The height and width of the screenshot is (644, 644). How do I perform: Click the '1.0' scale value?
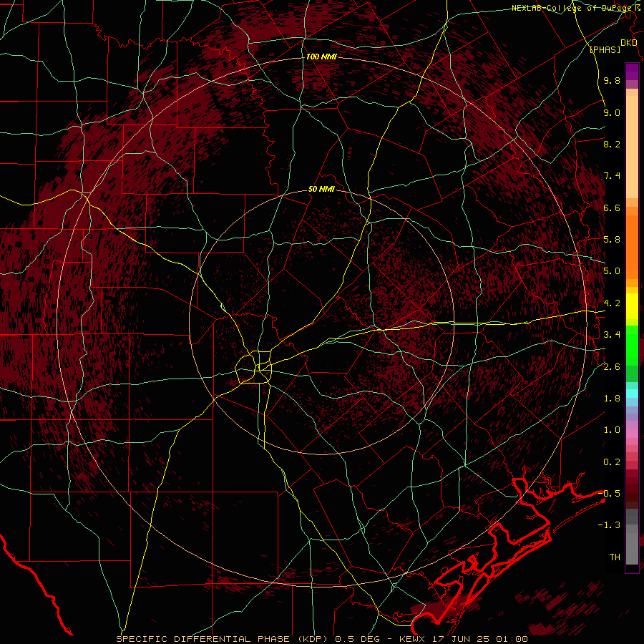[612, 430]
